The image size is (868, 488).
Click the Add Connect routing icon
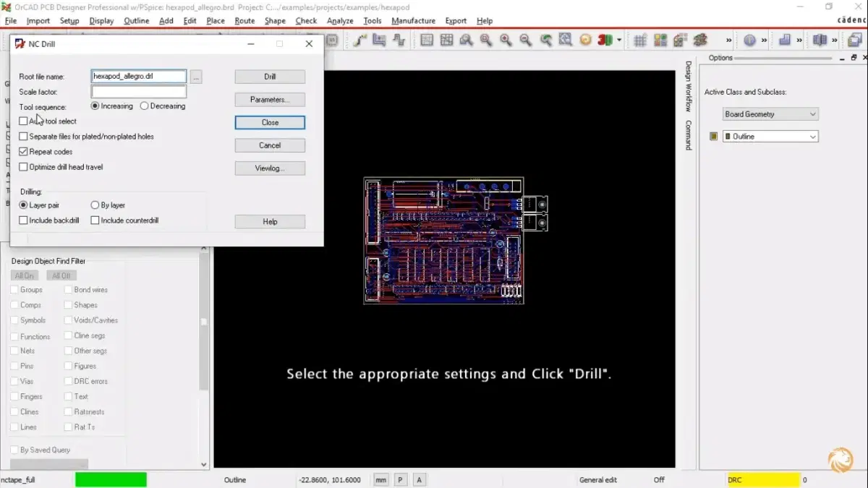pyautogui.click(x=359, y=40)
